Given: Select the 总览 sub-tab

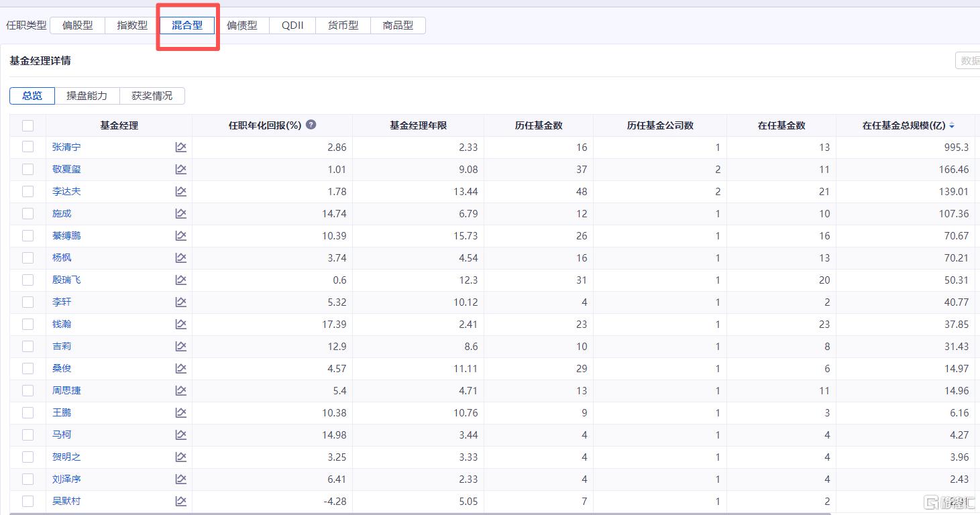Looking at the screenshot, I should click(32, 96).
